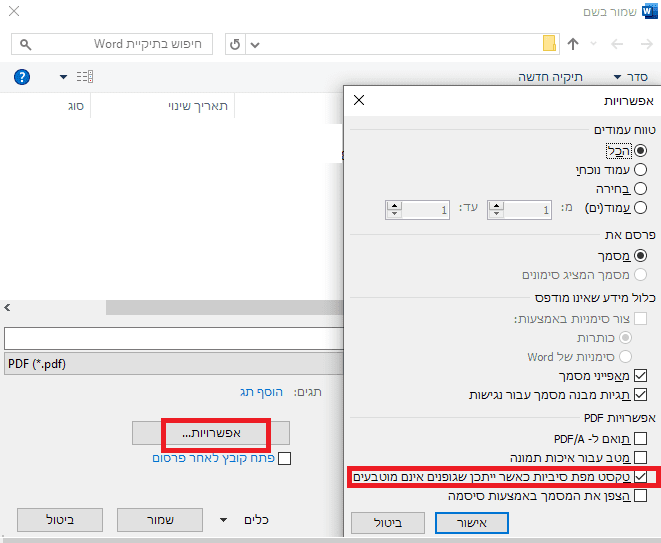Open recent locations dropdown chevron
This screenshot has height=543, width=661.
[594, 43]
